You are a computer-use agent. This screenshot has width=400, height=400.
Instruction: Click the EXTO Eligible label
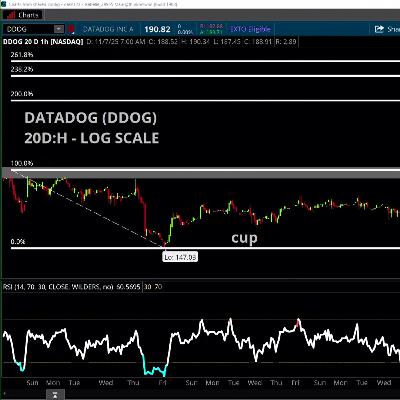point(250,29)
